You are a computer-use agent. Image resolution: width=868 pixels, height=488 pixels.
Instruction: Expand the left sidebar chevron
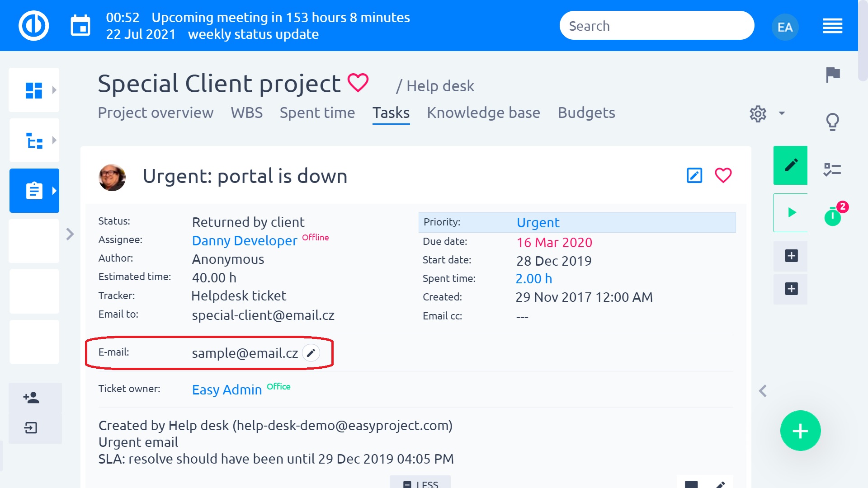(70, 234)
